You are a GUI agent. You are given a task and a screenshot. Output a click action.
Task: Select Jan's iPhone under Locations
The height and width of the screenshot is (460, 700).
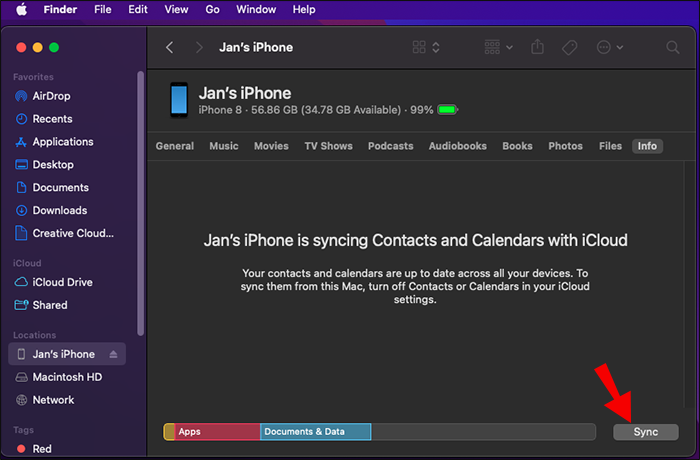(x=67, y=354)
